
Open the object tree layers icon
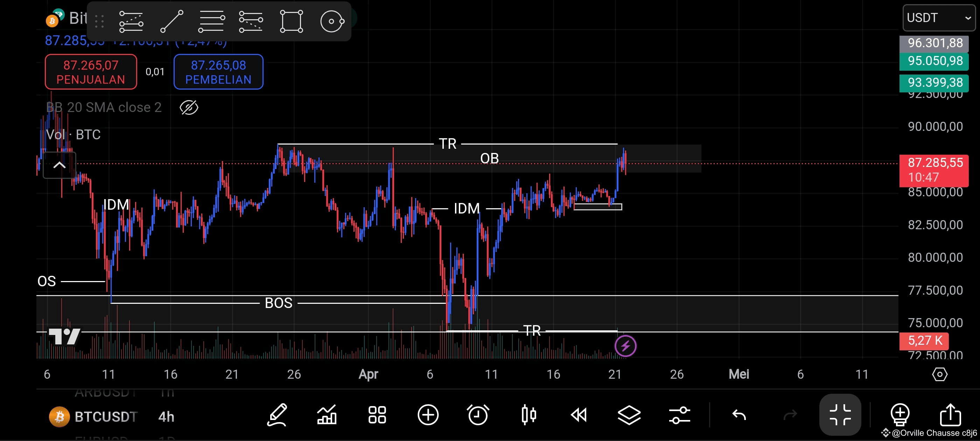pyautogui.click(x=629, y=415)
